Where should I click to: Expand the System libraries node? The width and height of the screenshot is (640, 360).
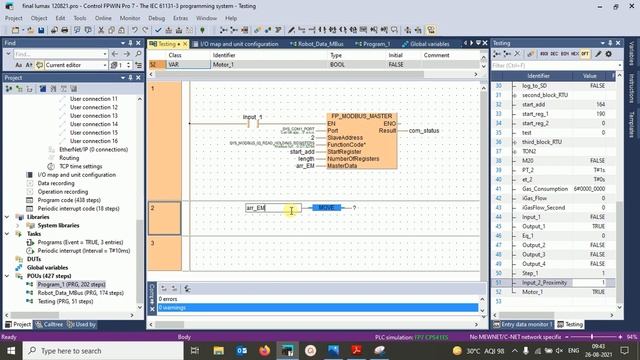(17, 225)
